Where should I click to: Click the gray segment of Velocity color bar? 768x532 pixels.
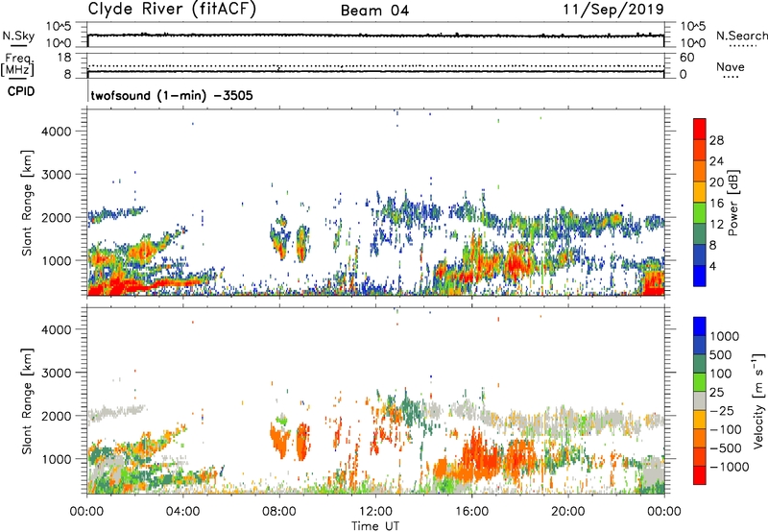[x=700, y=401]
